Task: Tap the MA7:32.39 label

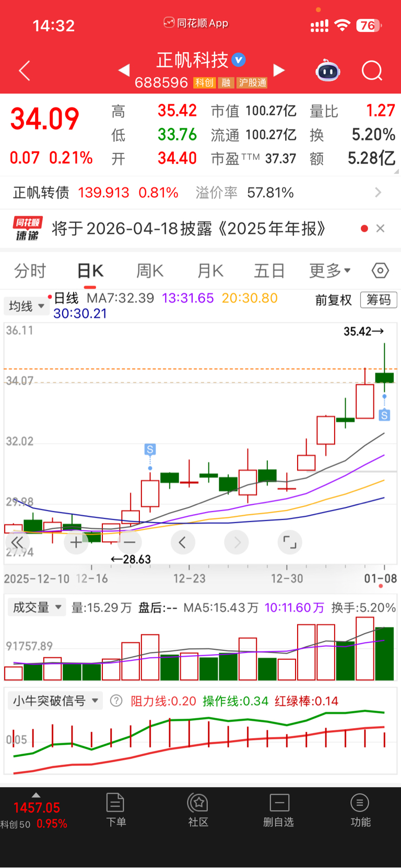Action: click(x=120, y=298)
